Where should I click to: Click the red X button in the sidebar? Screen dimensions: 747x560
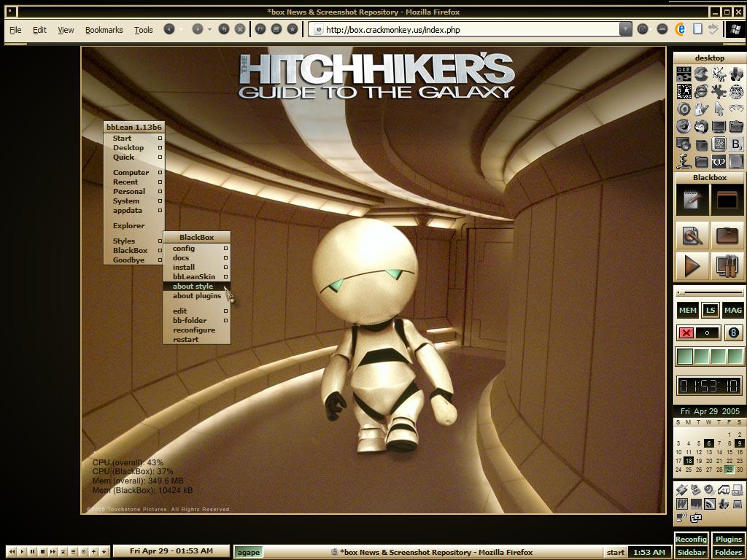click(x=686, y=332)
